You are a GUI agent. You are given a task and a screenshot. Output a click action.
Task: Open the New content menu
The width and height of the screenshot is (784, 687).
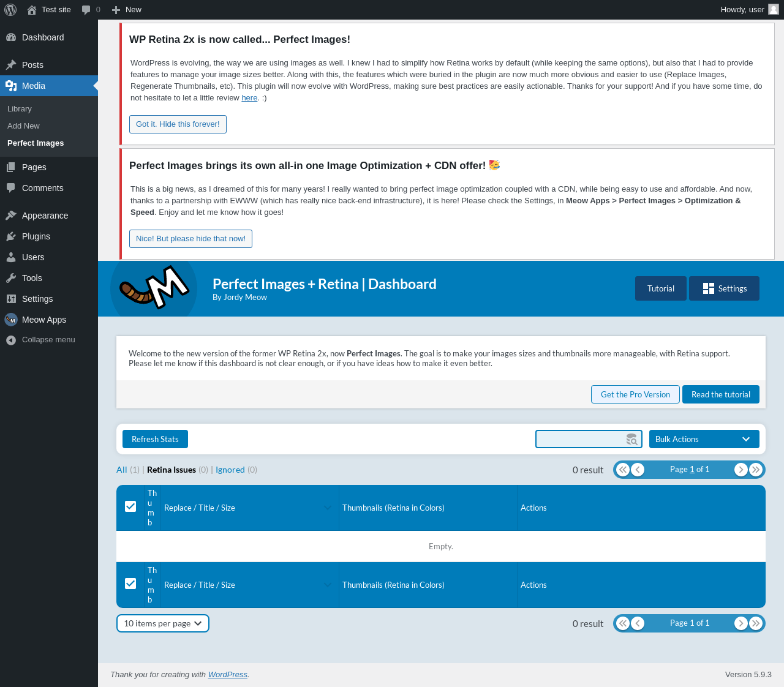coord(126,10)
